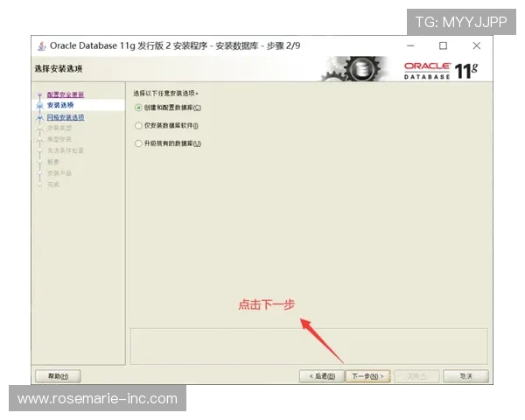Click the greyed 先决条件检查 step
The width and height of the screenshot is (525, 420).
click(66, 150)
